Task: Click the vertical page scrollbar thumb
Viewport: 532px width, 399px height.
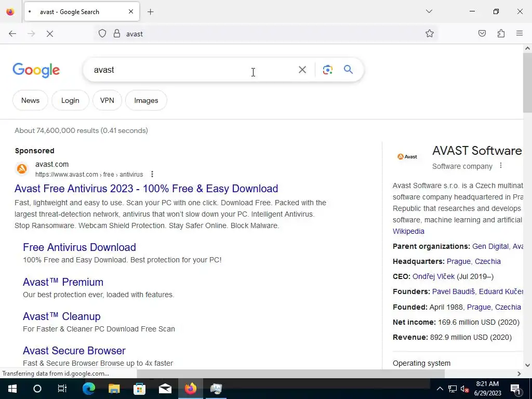Action: 527,83
